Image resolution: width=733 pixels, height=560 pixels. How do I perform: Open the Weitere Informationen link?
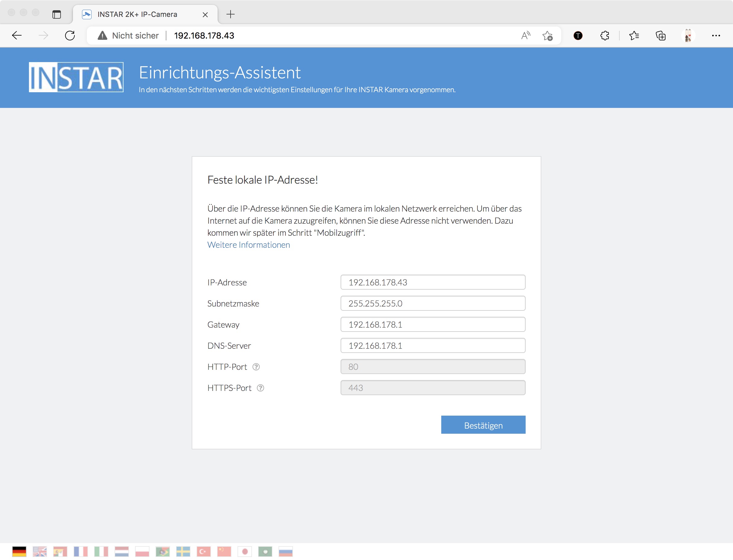tap(248, 245)
